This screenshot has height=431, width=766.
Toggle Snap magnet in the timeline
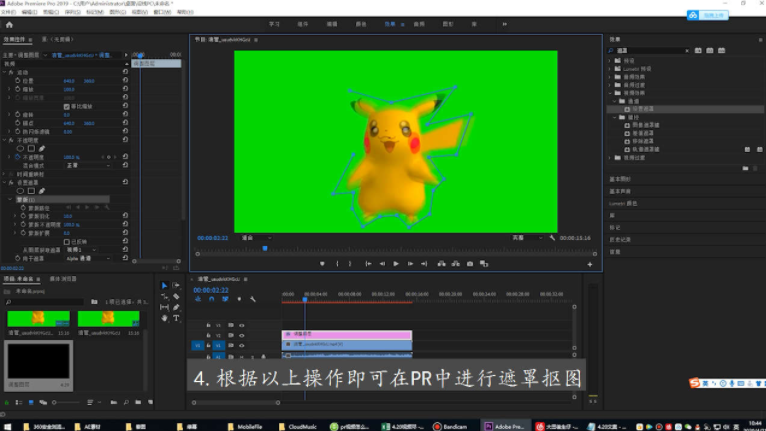(212, 299)
